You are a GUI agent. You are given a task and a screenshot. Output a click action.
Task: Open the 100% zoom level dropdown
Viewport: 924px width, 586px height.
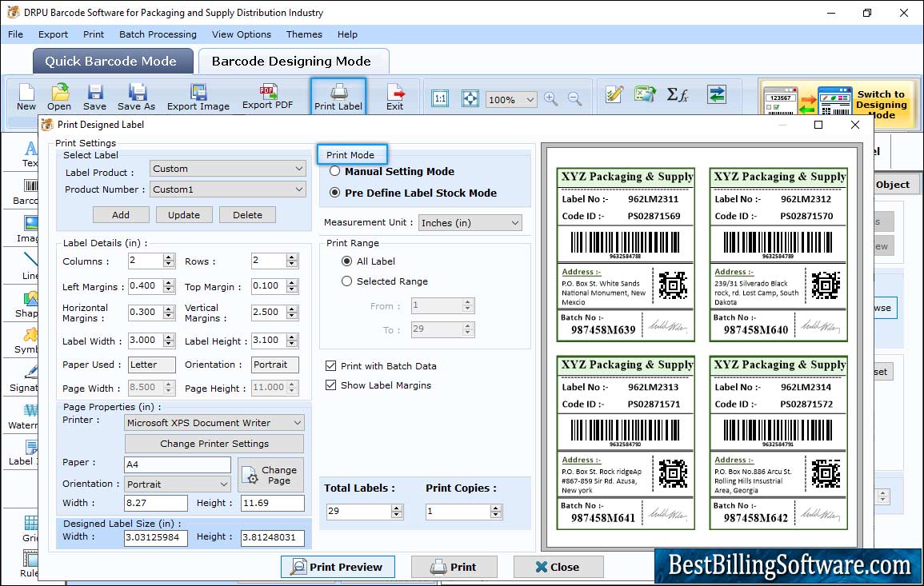511,99
